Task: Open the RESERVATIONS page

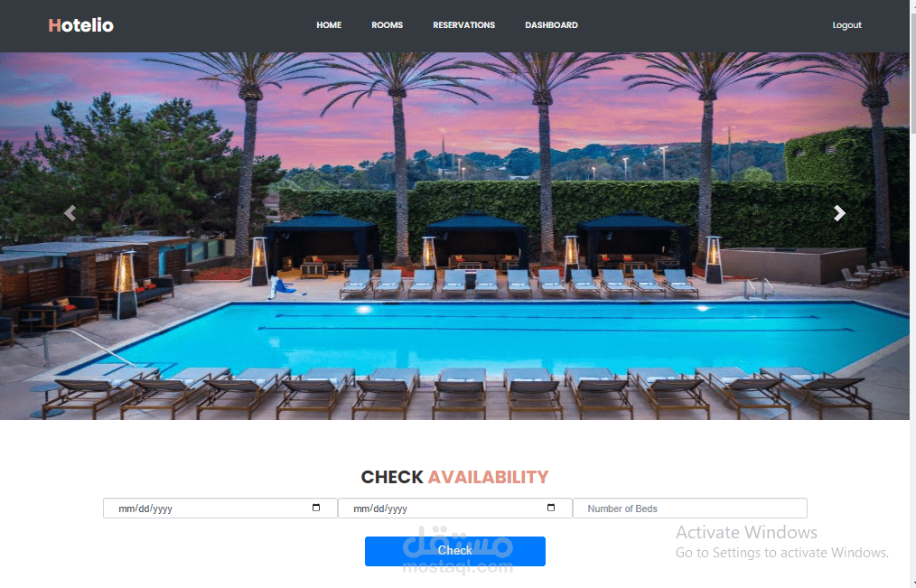Action: 463,25
